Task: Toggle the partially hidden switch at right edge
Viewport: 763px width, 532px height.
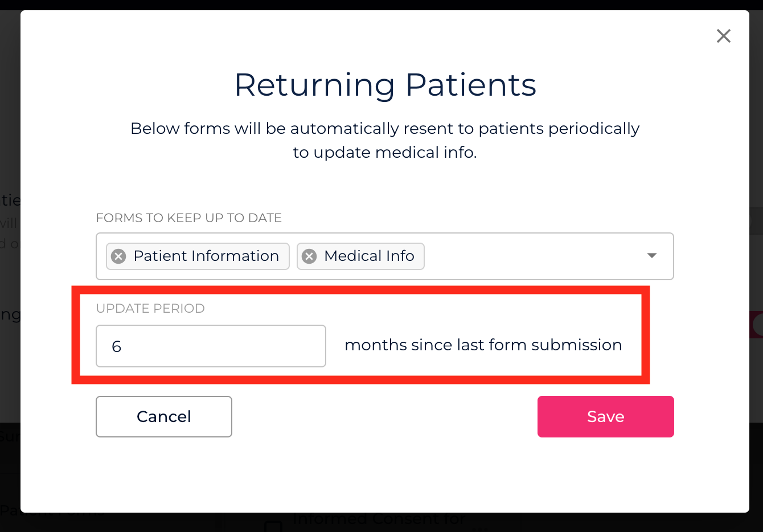Action: (757, 325)
